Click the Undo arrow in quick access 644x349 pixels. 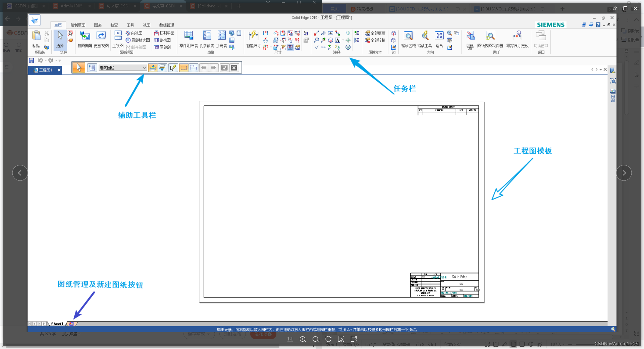(40, 60)
